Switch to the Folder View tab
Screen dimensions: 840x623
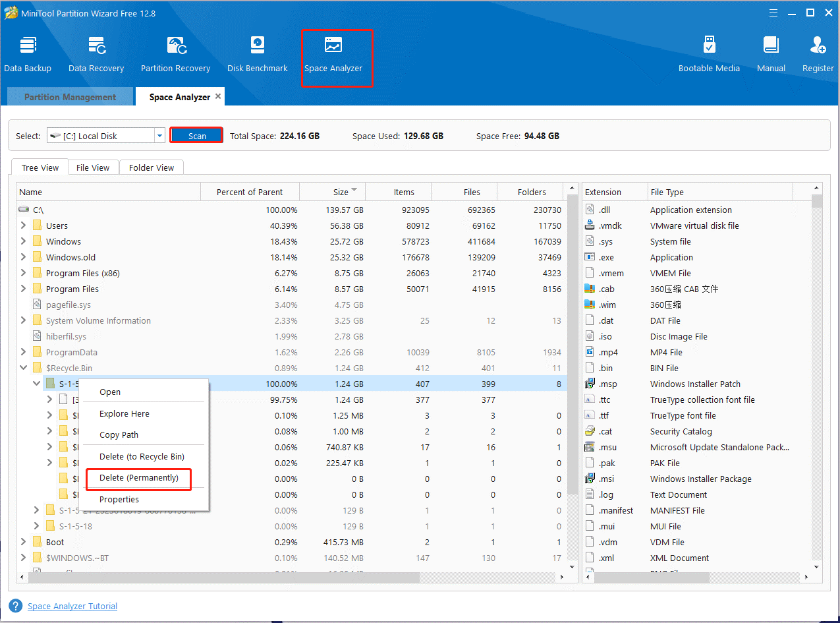point(152,167)
